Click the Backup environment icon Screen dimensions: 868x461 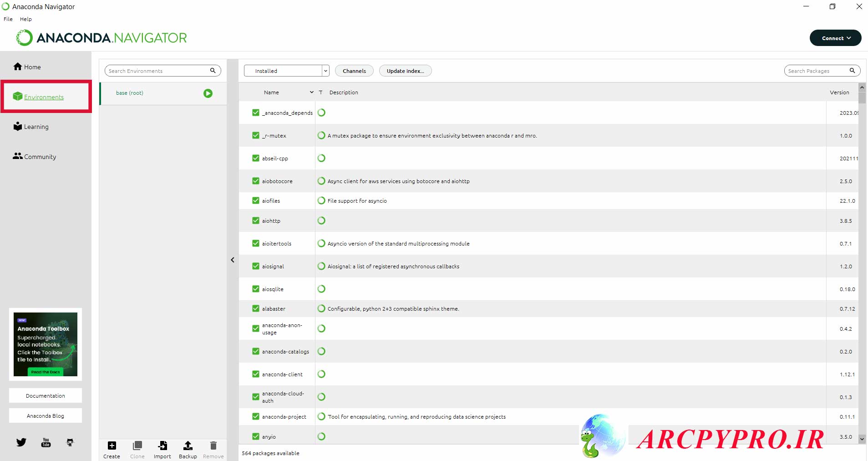pos(188,446)
